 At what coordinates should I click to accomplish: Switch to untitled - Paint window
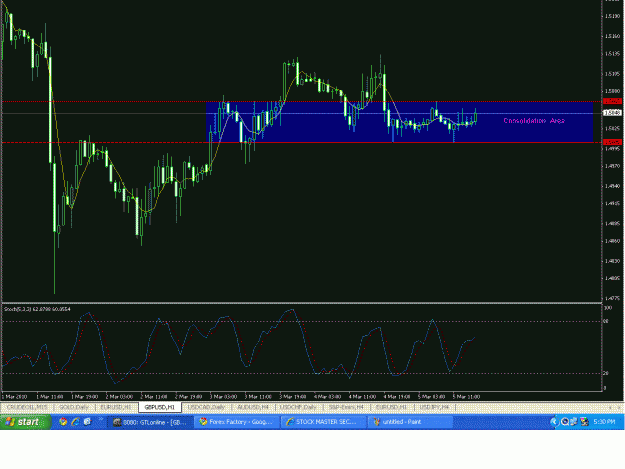pyautogui.click(x=410, y=422)
